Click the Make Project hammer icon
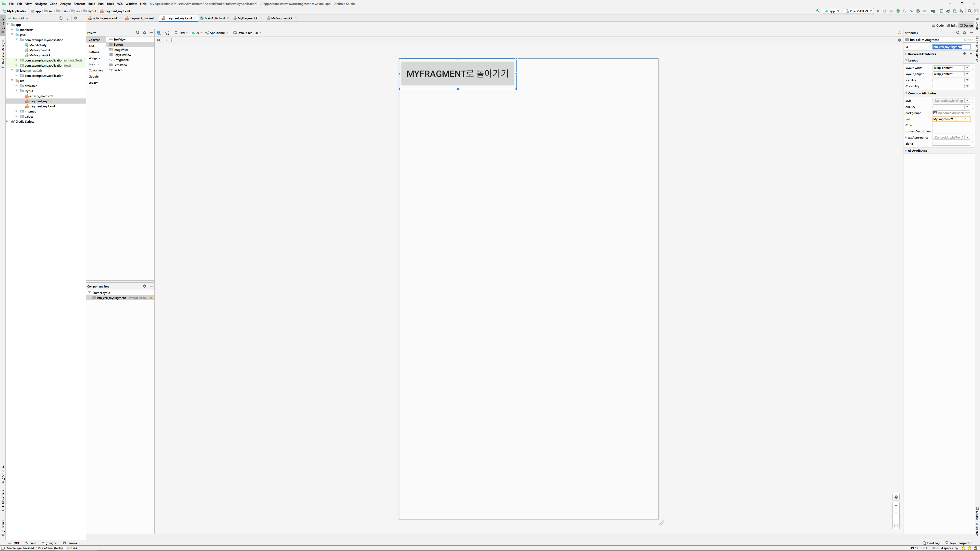Viewport: 980px width, 551px height. pos(818,11)
